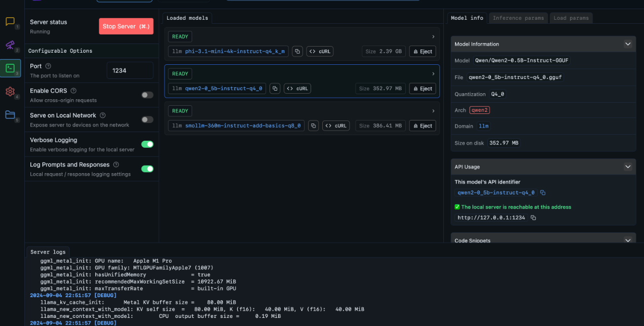Disable Verbose Logging switch
Image resolution: width=644 pixels, height=326 pixels.
coord(147,144)
